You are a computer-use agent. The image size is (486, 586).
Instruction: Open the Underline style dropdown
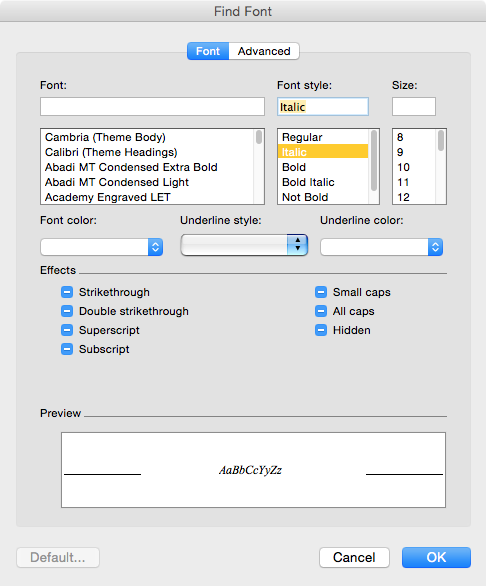(244, 245)
